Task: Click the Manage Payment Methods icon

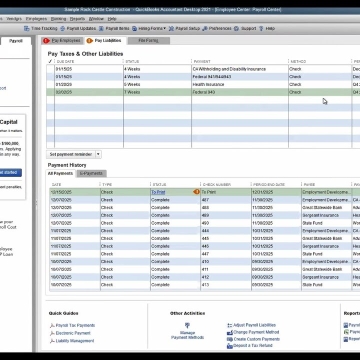Action: tap(187, 326)
